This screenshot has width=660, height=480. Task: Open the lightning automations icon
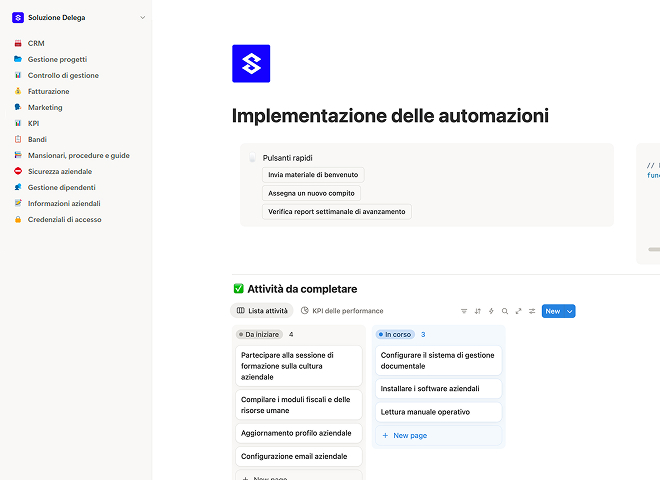[x=491, y=311]
